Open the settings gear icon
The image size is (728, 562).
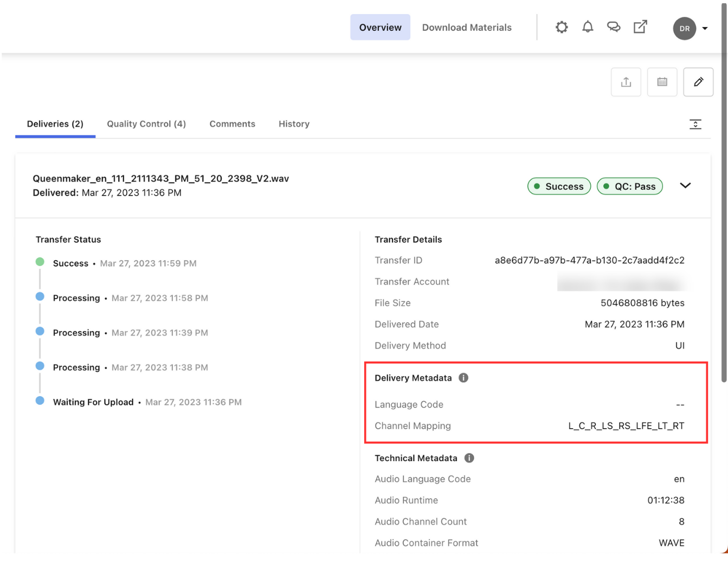point(562,27)
